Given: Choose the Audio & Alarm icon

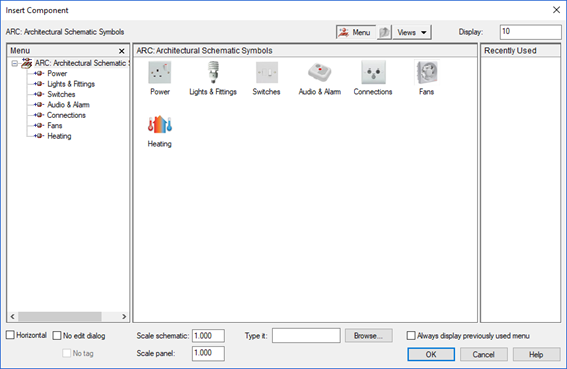Looking at the screenshot, I should tap(320, 72).
